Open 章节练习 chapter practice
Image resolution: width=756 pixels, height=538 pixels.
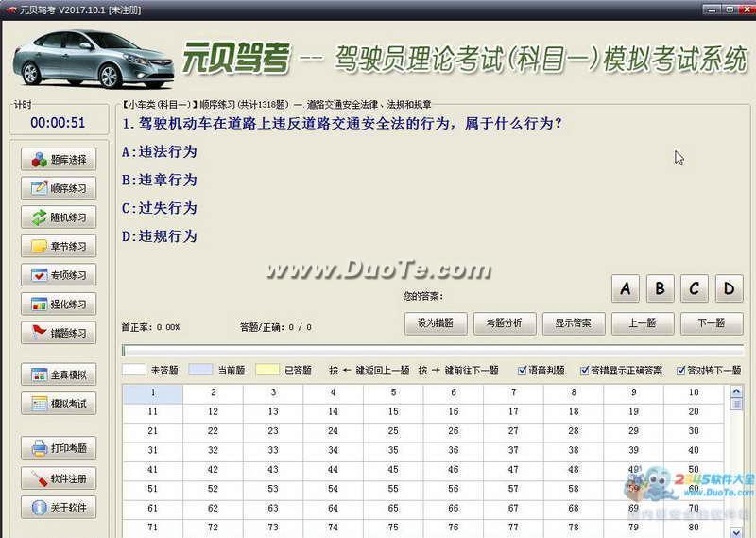pos(59,246)
